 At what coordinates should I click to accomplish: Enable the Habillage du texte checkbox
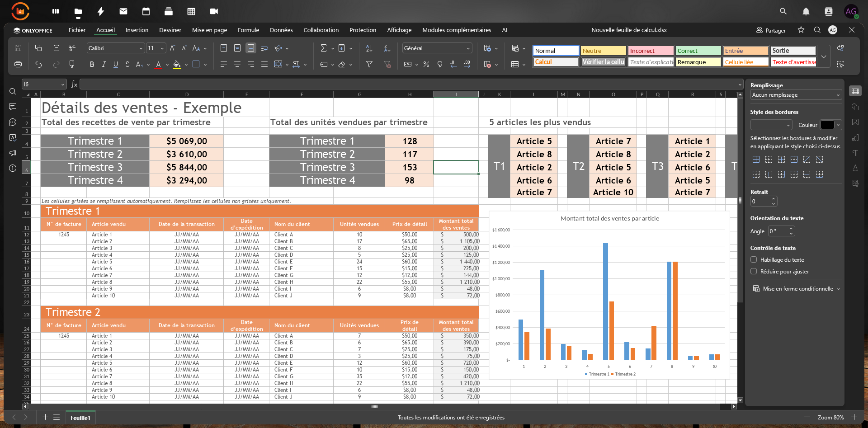pyautogui.click(x=754, y=259)
